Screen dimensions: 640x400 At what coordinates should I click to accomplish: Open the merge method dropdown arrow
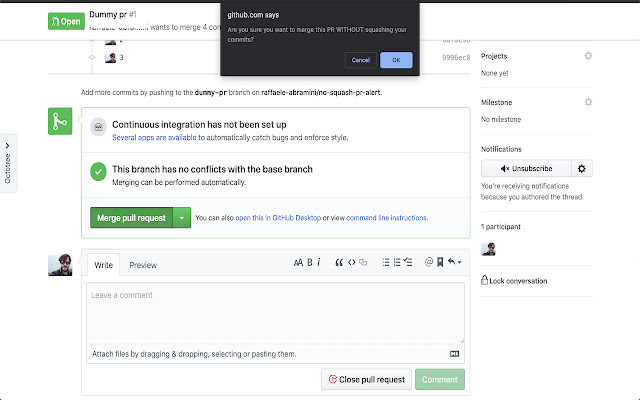(182, 218)
